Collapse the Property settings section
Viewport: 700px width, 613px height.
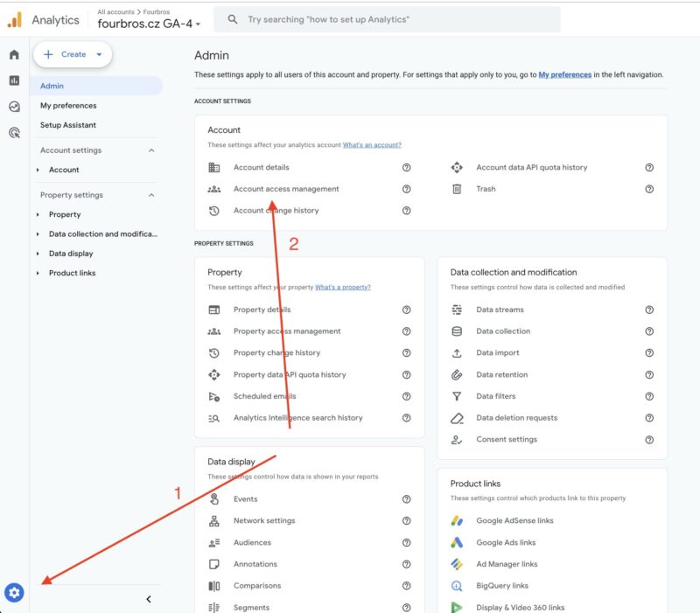(x=151, y=195)
